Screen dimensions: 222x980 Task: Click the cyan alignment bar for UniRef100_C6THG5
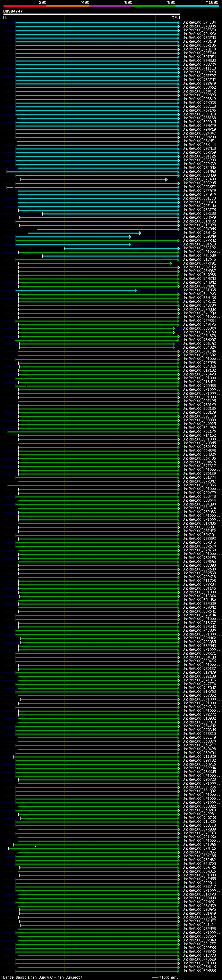(76, 290)
